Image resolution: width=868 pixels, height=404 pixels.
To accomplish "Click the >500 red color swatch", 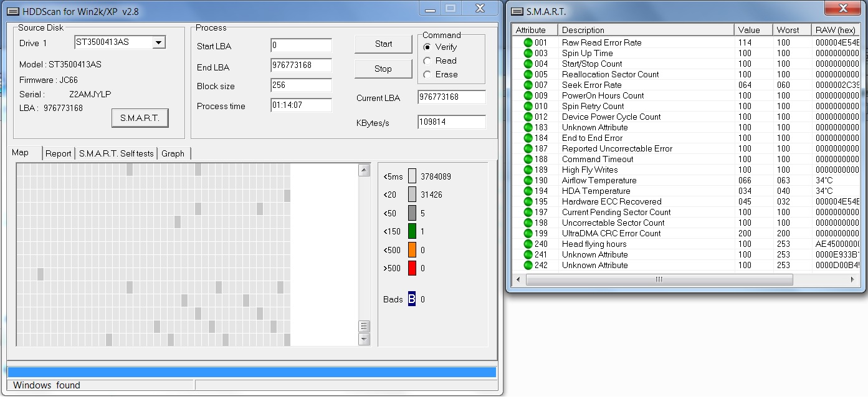I will pos(412,268).
